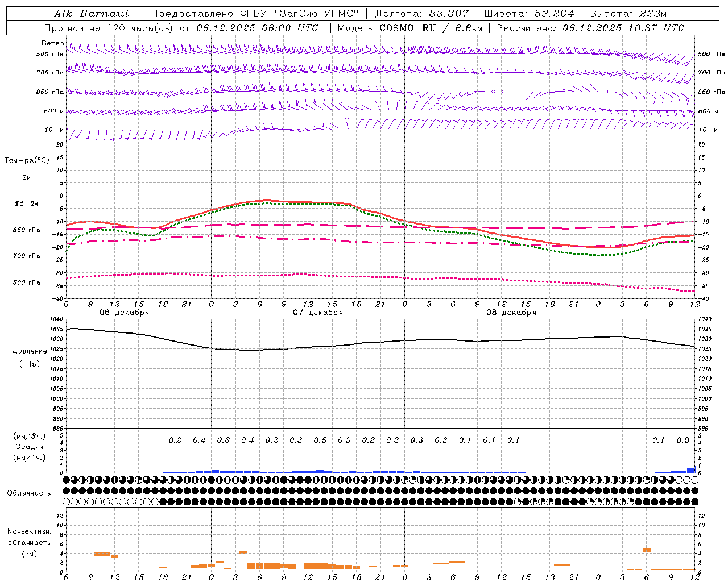Select the 'Давление' pressure panel label
This screenshot has height=582, width=728.
point(30,351)
